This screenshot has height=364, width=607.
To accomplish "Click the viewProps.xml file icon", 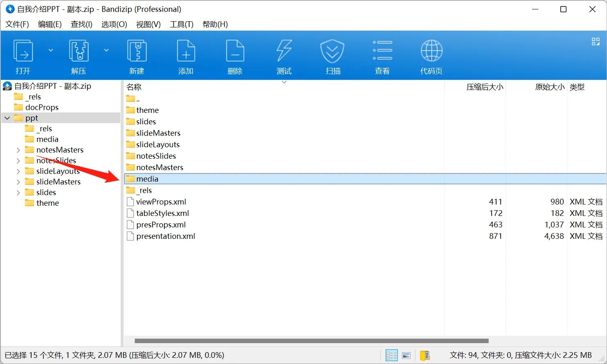I will 130,202.
